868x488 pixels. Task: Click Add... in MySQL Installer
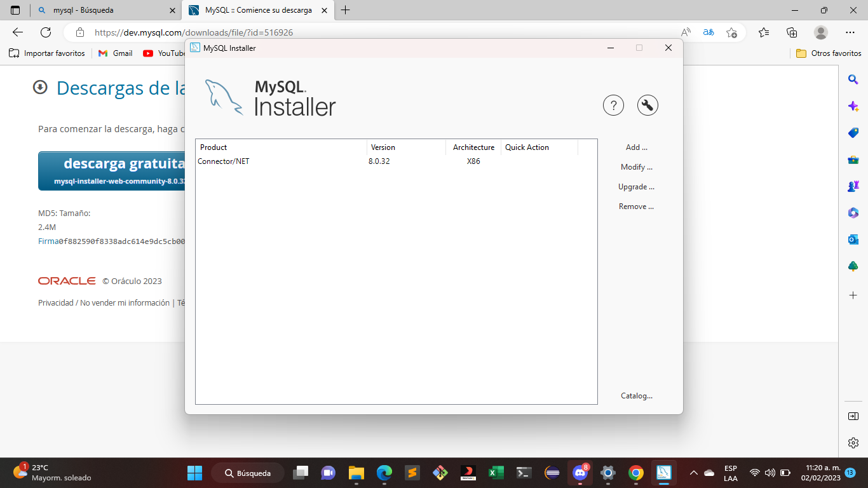tap(636, 147)
